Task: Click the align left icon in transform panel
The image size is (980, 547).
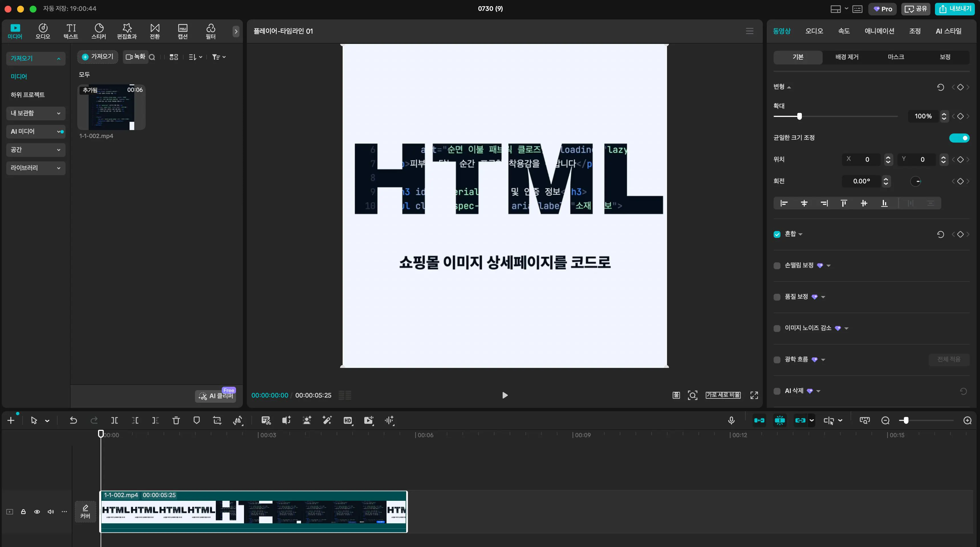Action: (x=784, y=203)
